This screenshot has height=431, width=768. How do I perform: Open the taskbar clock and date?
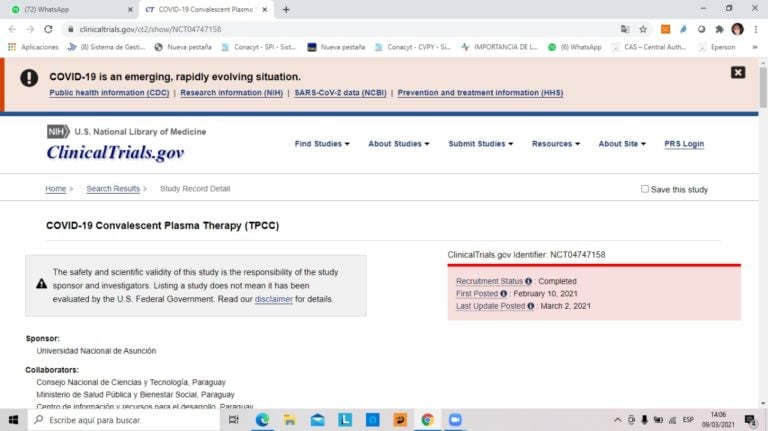click(718, 420)
